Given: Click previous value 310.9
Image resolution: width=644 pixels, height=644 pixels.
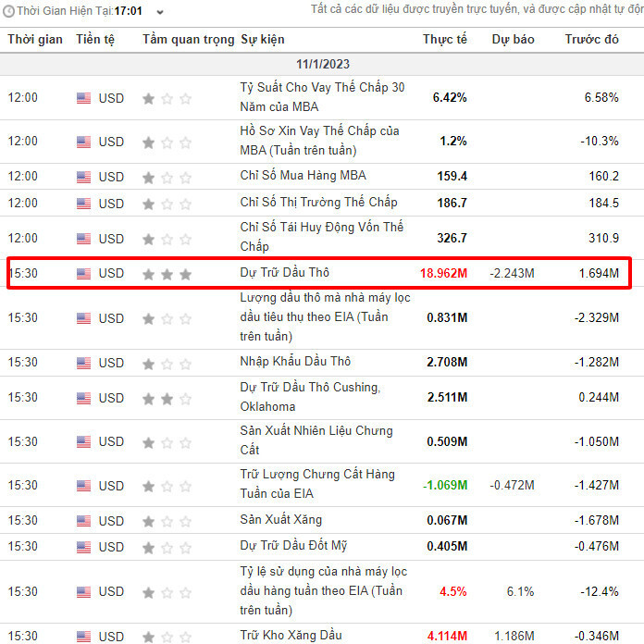Looking at the screenshot, I should [603, 238].
